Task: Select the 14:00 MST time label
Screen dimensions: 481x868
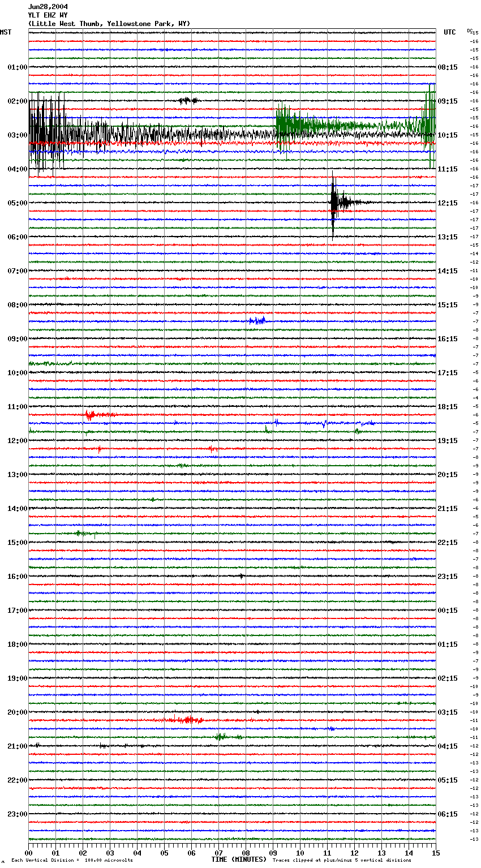Action: pyautogui.click(x=18, y=509)
